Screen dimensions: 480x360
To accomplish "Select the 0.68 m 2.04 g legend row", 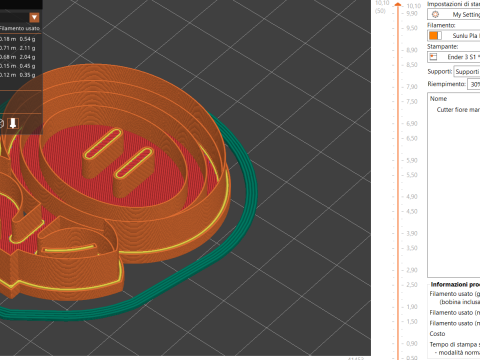I will click(x=18, y=57).
